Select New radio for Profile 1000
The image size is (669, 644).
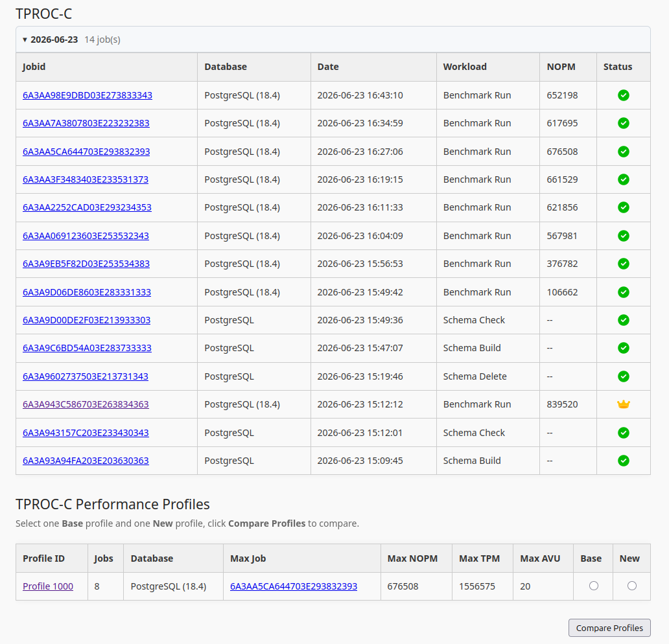coord(632,586)
